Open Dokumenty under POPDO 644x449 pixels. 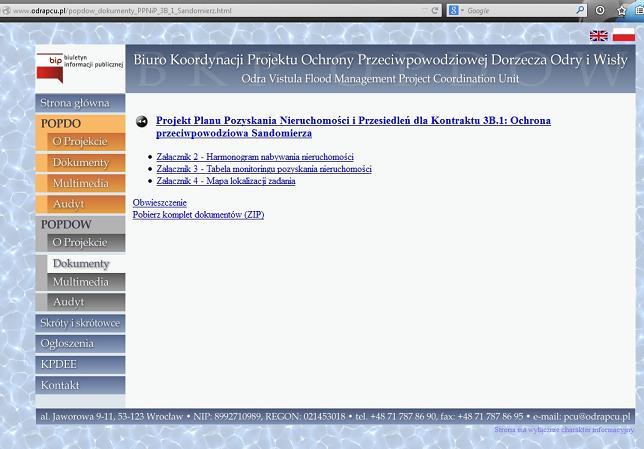[x=86, y=162]
